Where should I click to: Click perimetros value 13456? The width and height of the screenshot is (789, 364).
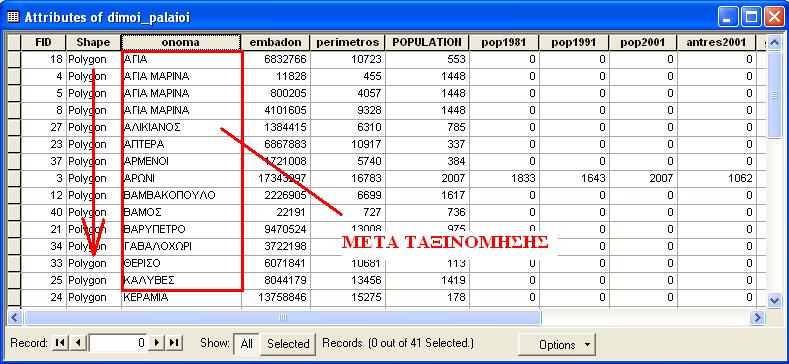[x=348, y=280]
